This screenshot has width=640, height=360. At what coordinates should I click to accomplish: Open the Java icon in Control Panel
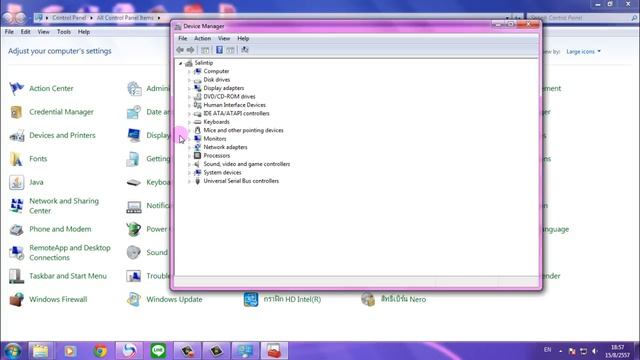click(16, 182)
